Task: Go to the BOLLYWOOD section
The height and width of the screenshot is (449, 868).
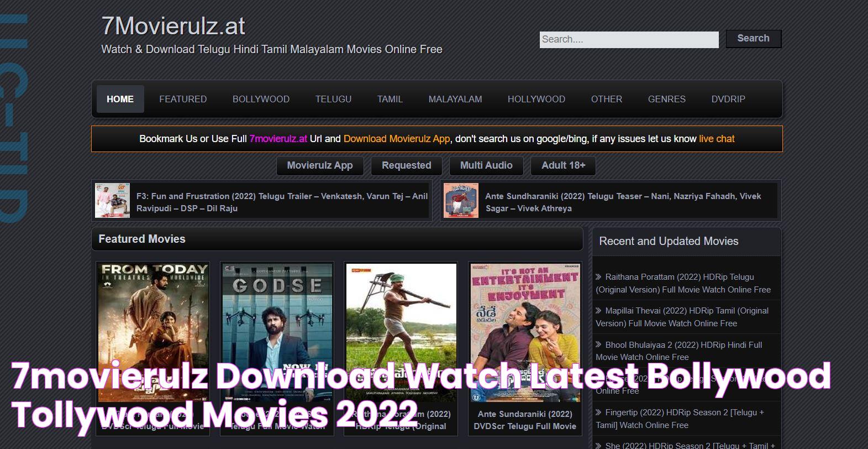Action: (x=261, y=99)
